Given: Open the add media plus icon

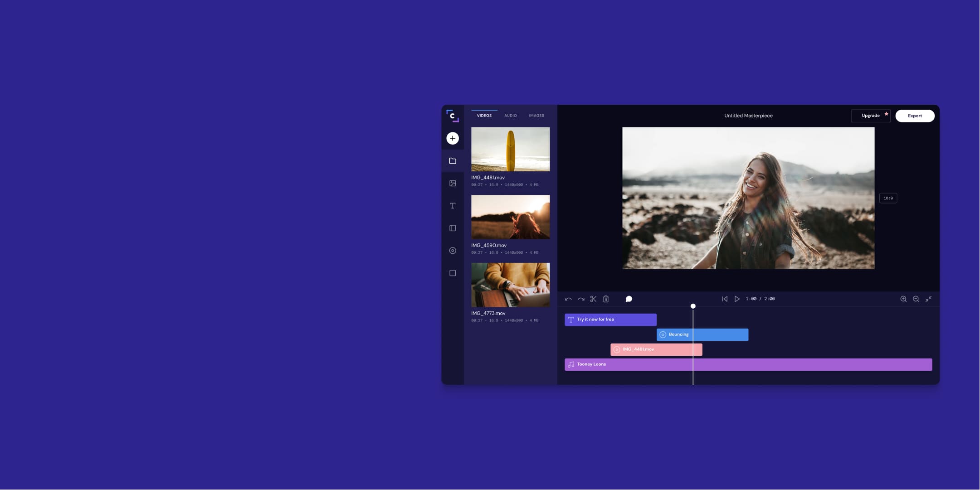Looking at the screenshot, I should pos(453,138).
